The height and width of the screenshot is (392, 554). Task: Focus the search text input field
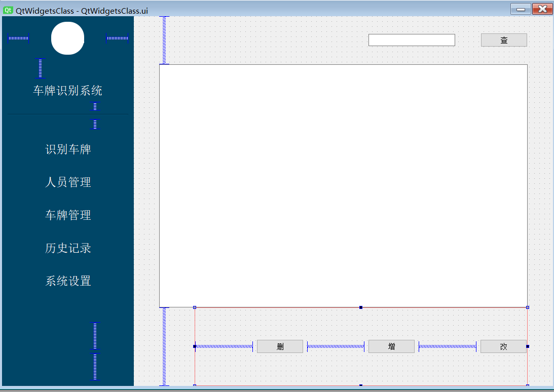[412, 40]
